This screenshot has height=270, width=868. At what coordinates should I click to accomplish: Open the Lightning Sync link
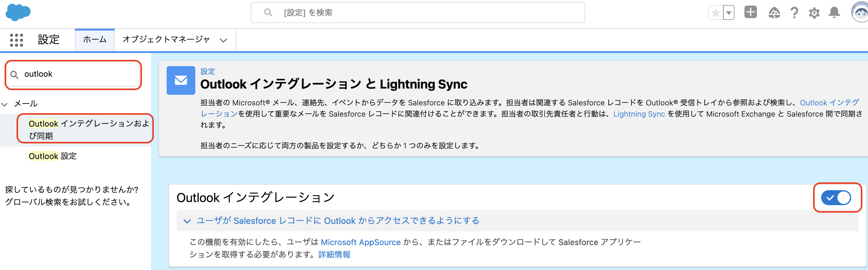pos(639,114)
